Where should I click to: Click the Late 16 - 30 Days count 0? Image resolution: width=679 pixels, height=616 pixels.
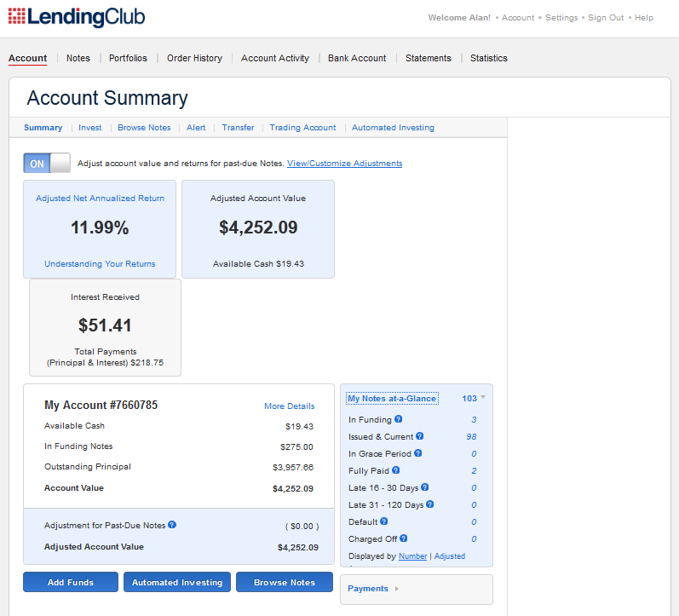(x=475, y=488)
